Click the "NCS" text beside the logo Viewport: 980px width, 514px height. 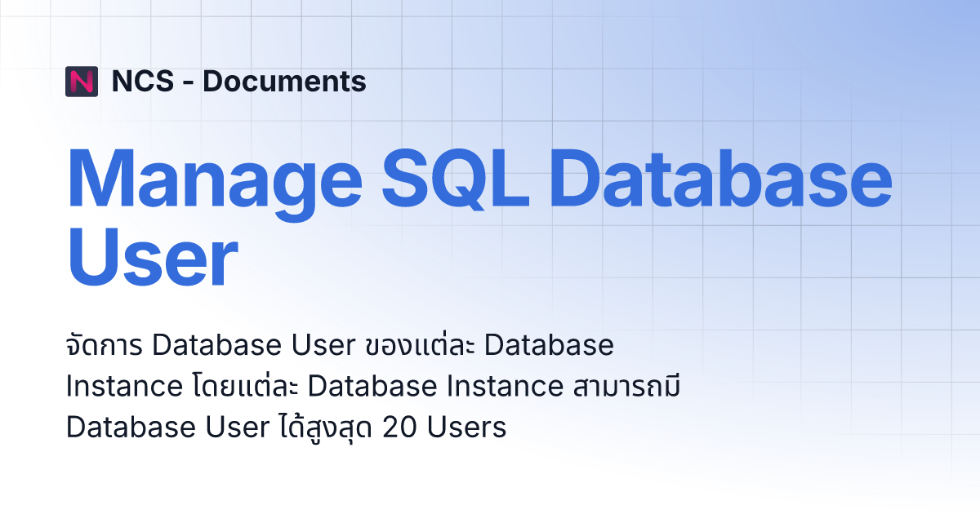click(x=141, y=82)
